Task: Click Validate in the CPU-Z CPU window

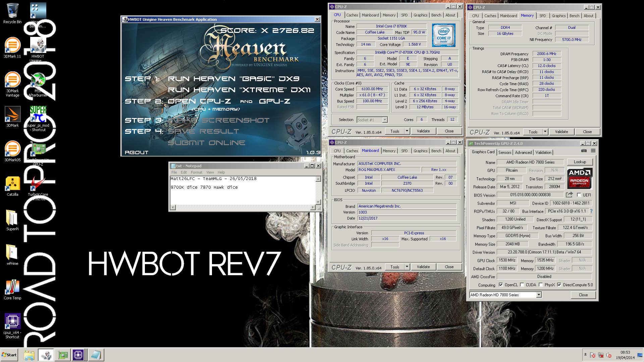Action: point(423,131)
